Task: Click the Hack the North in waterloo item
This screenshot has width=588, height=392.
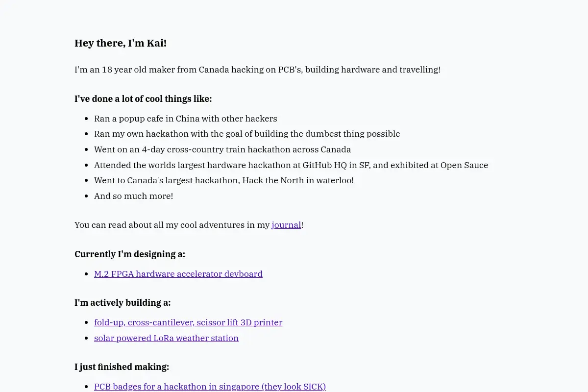Action: tap(224, 180)
